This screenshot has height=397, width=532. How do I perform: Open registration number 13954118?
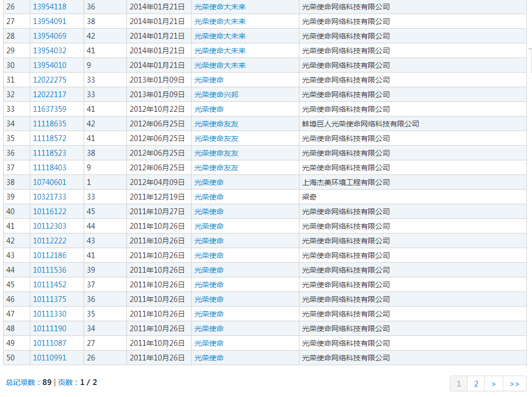(50, 7)
